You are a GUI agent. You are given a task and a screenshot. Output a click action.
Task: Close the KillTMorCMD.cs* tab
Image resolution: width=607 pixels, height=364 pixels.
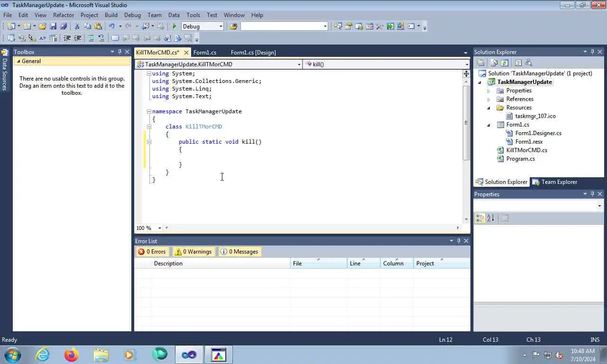pyautogui.click(x=186, y=53)
